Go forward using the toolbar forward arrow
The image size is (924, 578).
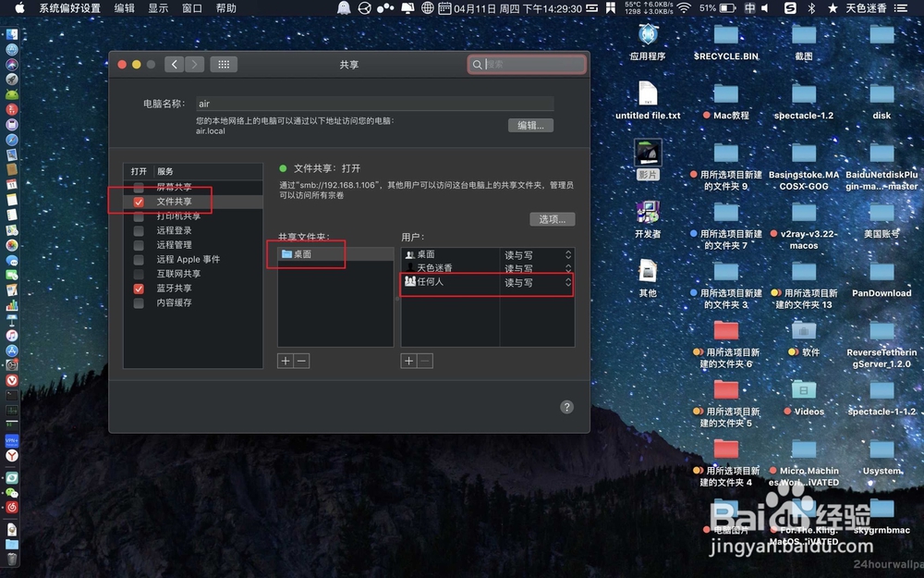pos(194,65)
